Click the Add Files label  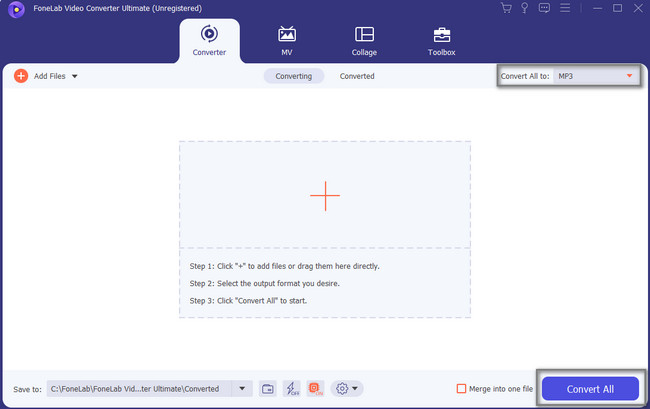point(50,76)
